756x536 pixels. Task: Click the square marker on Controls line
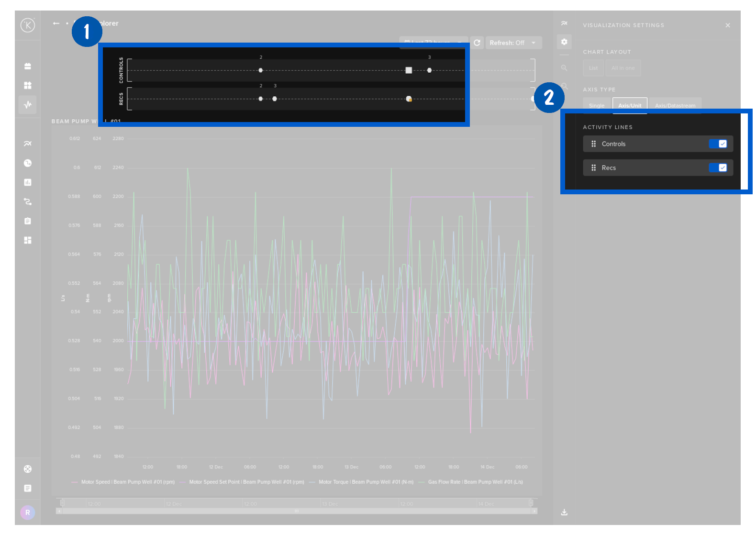(x=409, y=70)
